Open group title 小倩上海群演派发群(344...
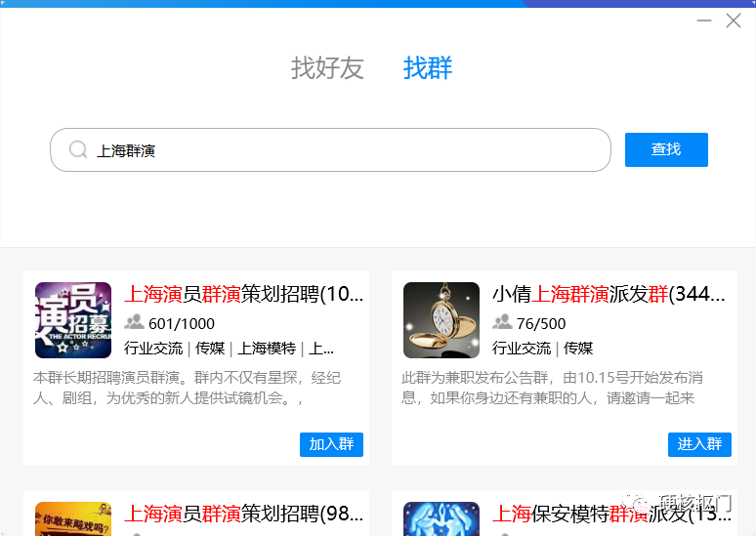756x536 pixels. (x=609, y=294)
